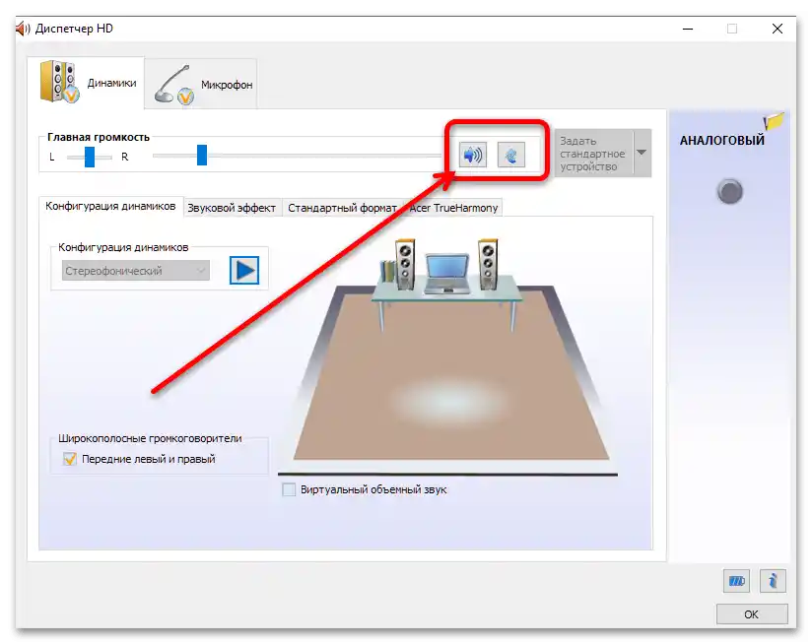Open connector settings yellow folder icon
Viewport: 812px width, 644px height.
pos(774,121)
